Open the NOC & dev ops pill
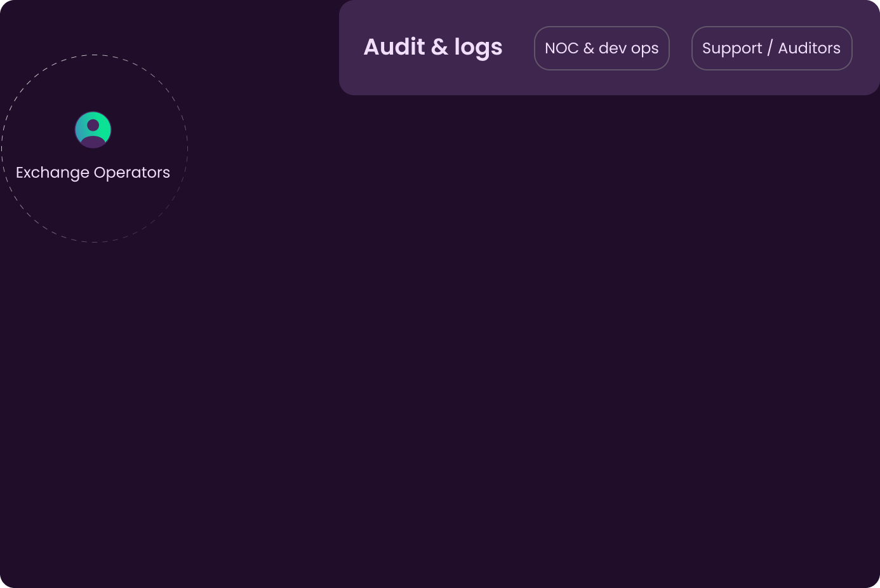Screen dimensions: 880x588 click(602, 48)
